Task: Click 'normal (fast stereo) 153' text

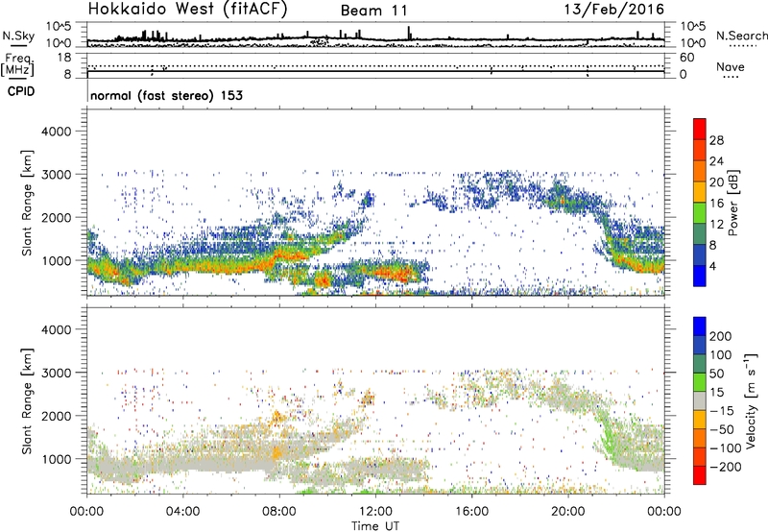Action: pyautogui.click(x=166, y=95)
